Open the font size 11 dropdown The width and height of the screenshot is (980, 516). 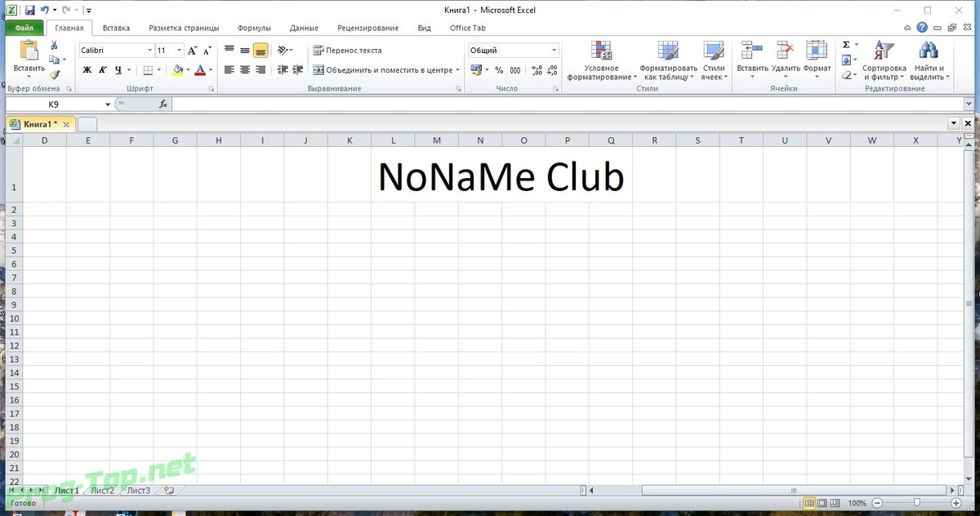click(x=180, y=51)
